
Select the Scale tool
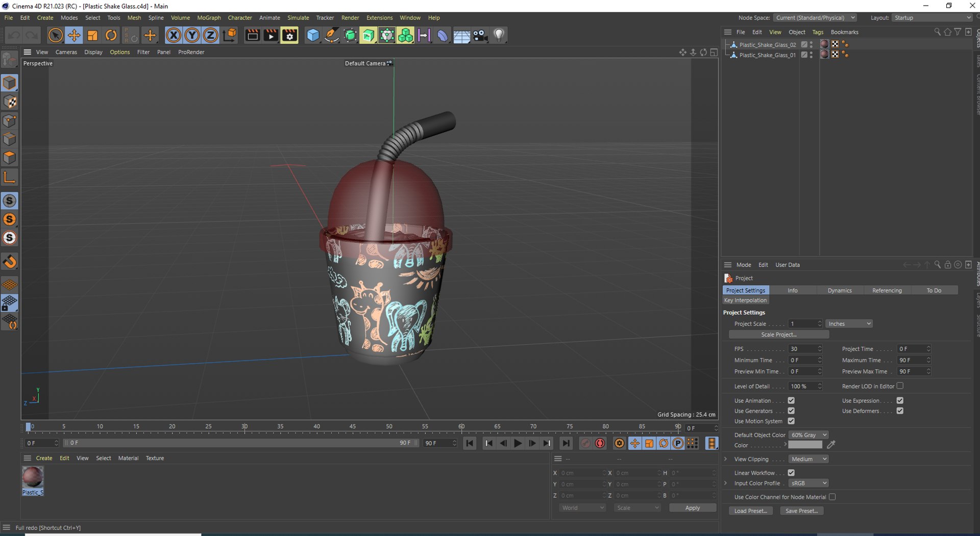coord(92,35)
